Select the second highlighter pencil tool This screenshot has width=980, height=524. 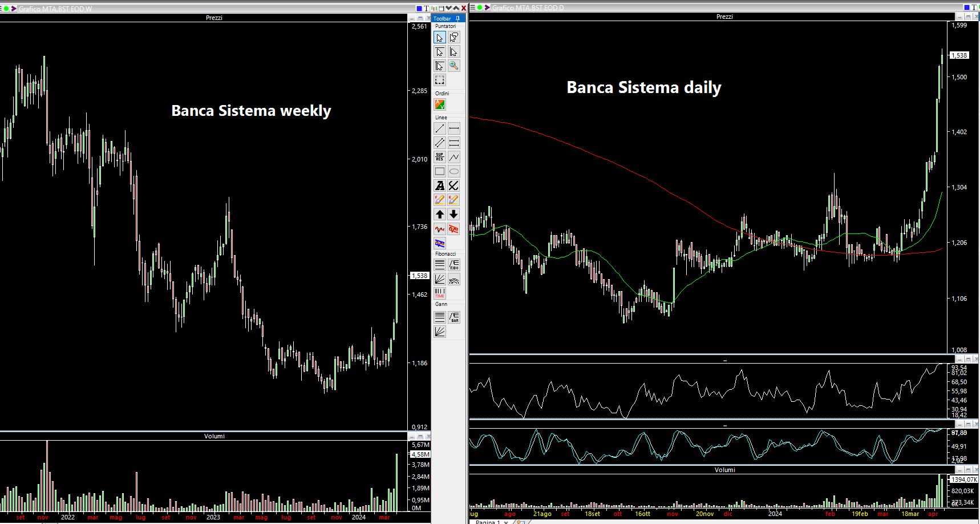point(453,200)
